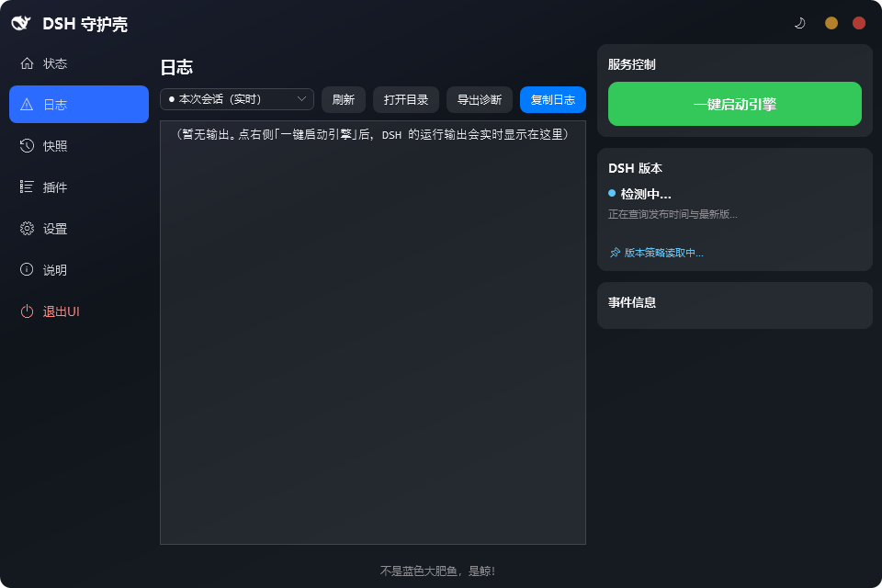The height and width of the screenshot is (588, 882).
Task: Click the blue 复制日志 button
Action: (553, 99)
